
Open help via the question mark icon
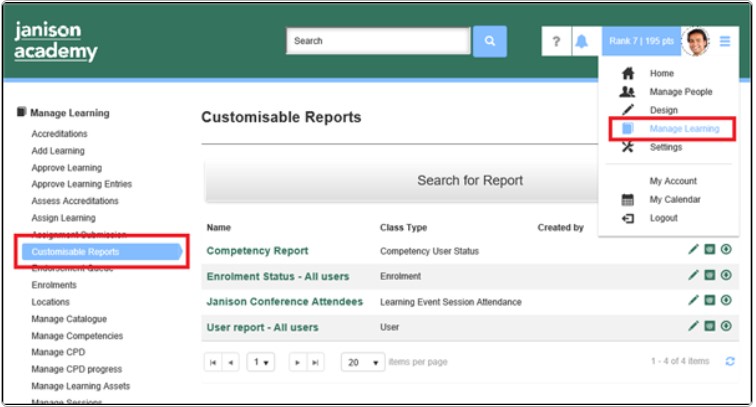[x=556, y=41]
